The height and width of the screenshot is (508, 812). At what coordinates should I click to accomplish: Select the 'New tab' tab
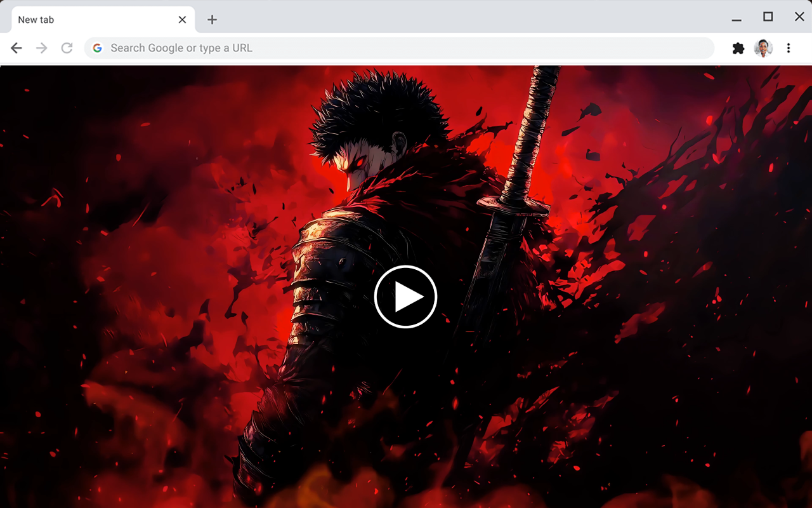click(x=103, y=20)
